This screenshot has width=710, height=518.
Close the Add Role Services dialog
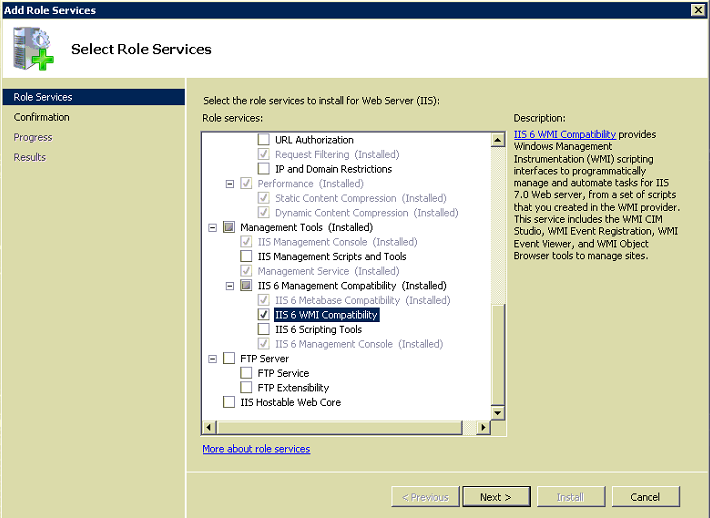(698, 10)
